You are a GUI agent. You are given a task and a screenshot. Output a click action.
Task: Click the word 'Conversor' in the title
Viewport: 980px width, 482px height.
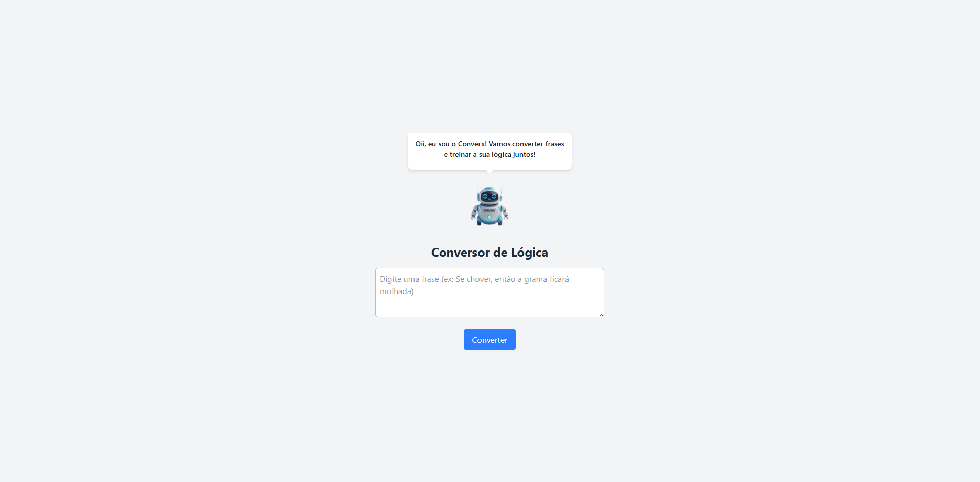[461, 253]
